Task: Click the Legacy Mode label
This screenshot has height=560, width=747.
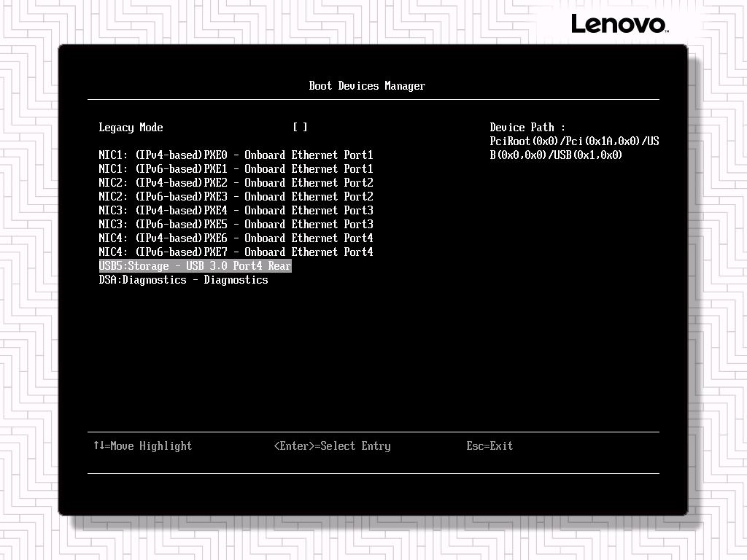Action: pyautogui.click(x=131, y=128)
